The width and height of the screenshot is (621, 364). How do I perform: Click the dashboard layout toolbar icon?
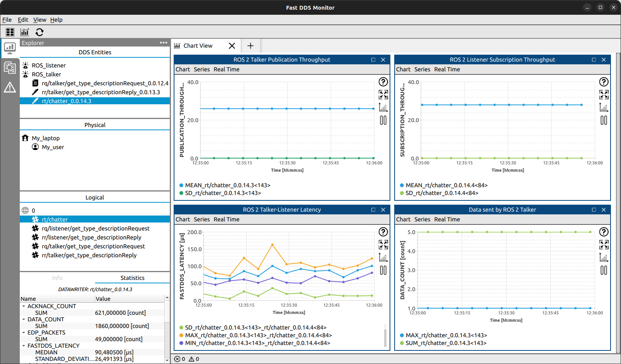point(10,32)
